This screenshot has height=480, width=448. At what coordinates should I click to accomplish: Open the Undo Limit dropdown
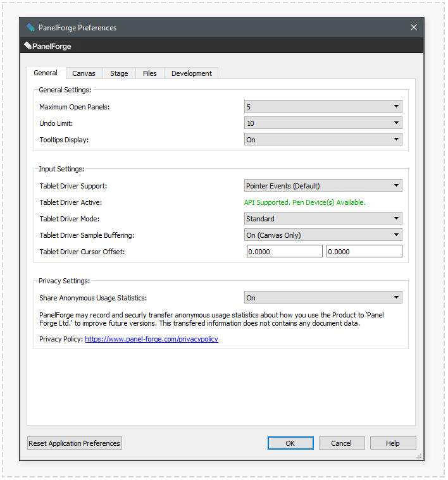pyautogui.click(x=323, y=123)
